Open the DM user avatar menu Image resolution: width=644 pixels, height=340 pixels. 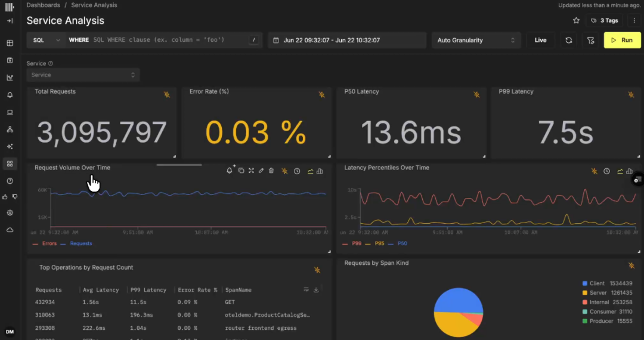(x=10, y=332)
